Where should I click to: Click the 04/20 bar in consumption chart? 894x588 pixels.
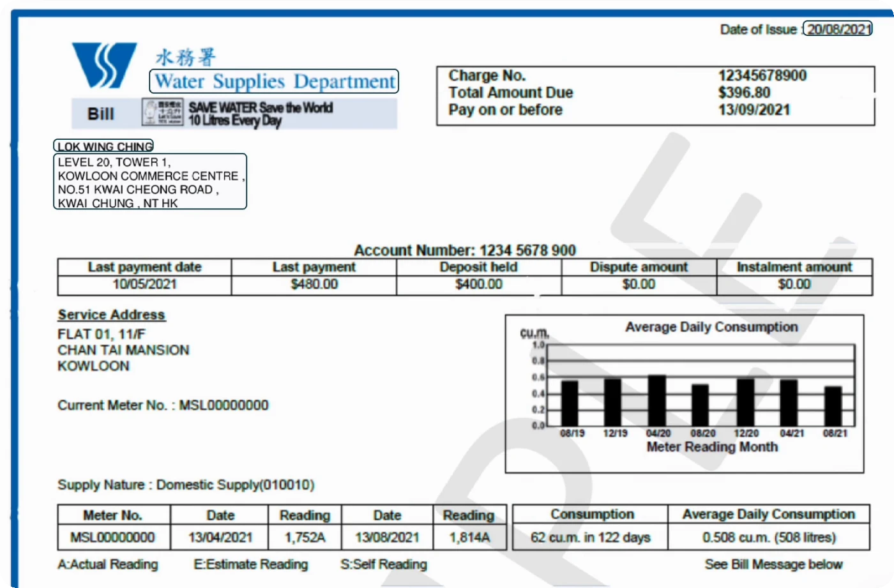tap(657, 400)
